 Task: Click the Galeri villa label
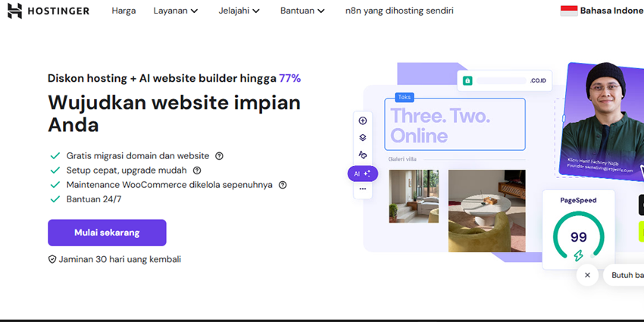coord(402,159)
